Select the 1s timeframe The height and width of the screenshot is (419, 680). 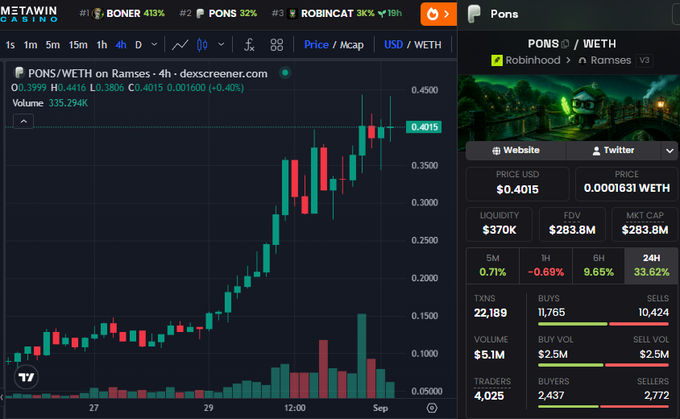[10, 45]
